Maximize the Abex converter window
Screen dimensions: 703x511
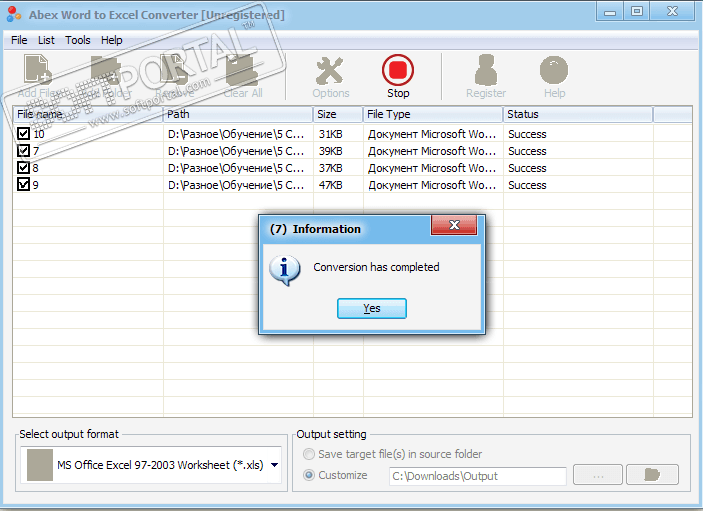pos(637,12)
